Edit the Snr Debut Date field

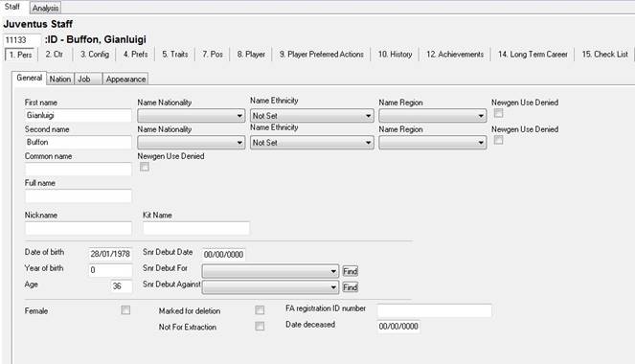click(x=223, y=254)
